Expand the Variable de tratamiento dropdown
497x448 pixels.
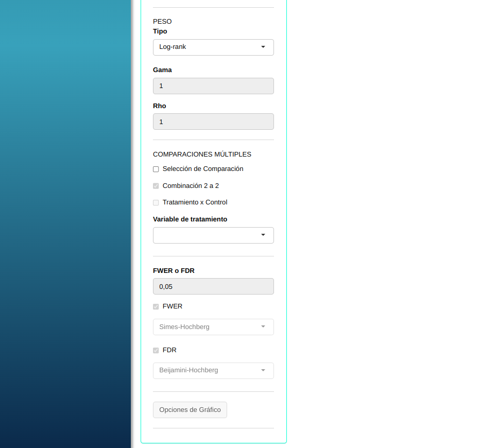(213, 235)
